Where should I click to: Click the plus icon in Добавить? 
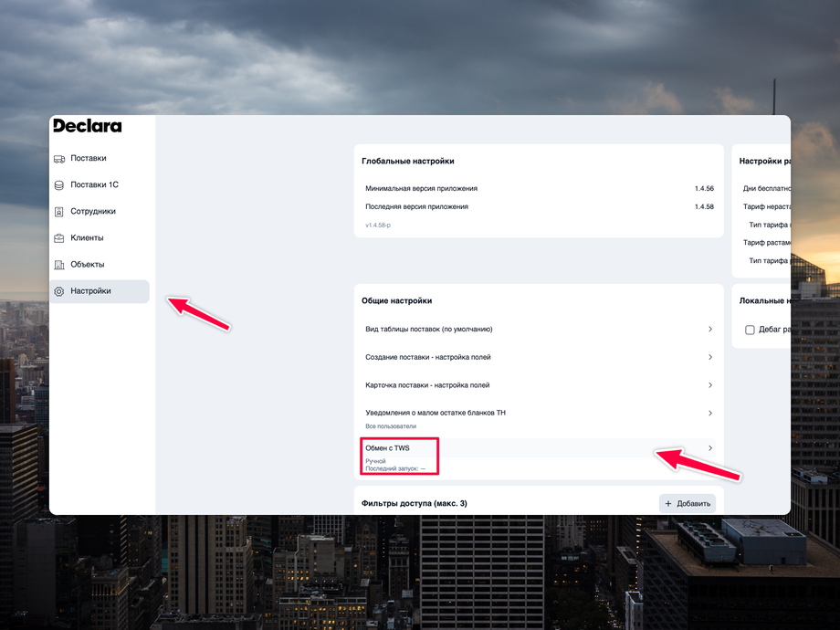coord(668,504)
